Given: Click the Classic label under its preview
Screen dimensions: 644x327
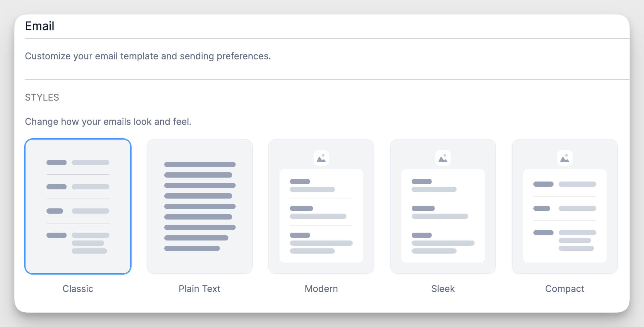Looking at the screenshot, I should [78, 289].
